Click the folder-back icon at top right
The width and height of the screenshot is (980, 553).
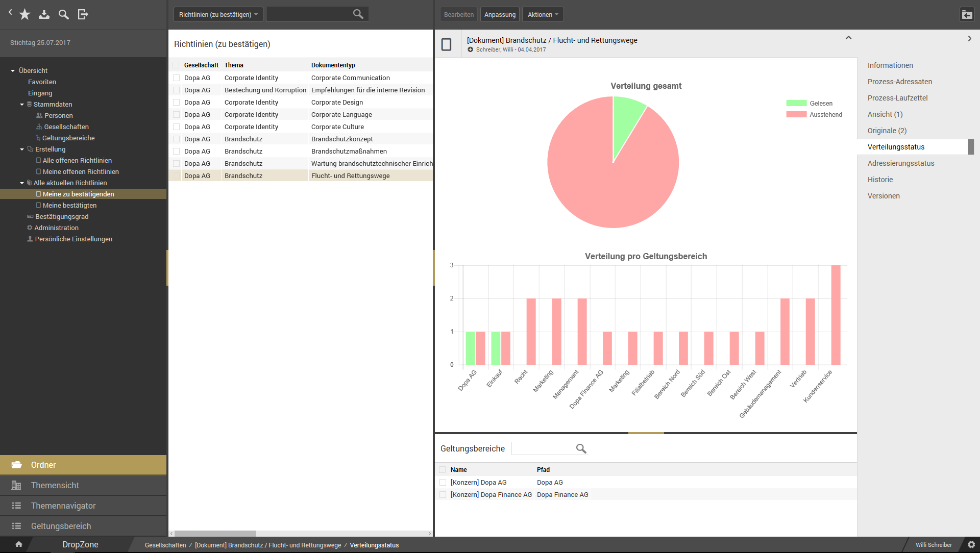pos(967,14)
